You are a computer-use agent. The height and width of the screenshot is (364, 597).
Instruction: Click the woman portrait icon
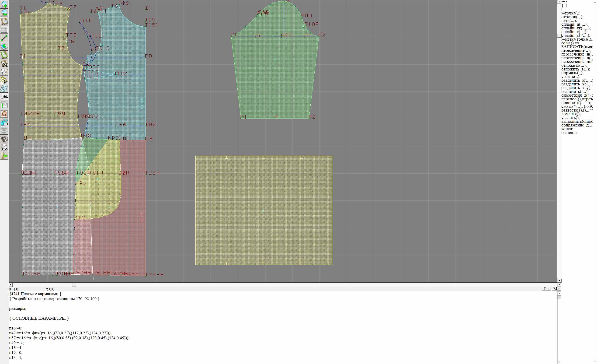[x=4, y=114]
